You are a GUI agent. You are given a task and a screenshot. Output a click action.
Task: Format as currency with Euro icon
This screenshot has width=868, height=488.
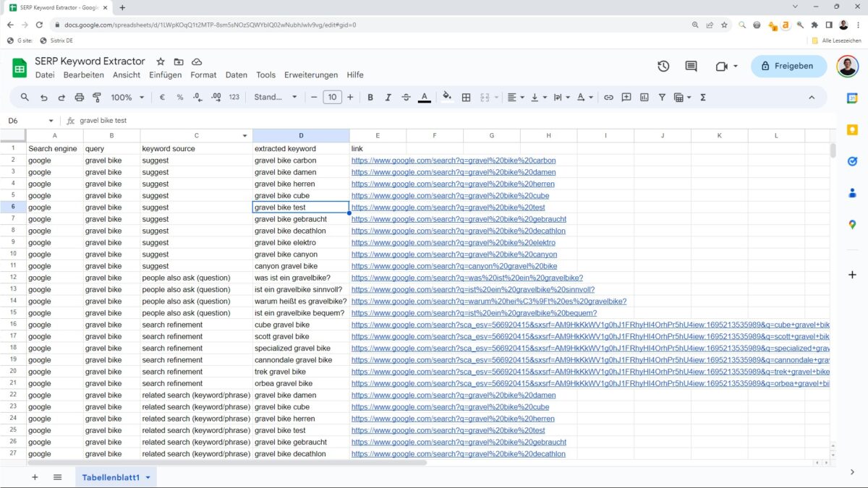(x=162, y=97)
